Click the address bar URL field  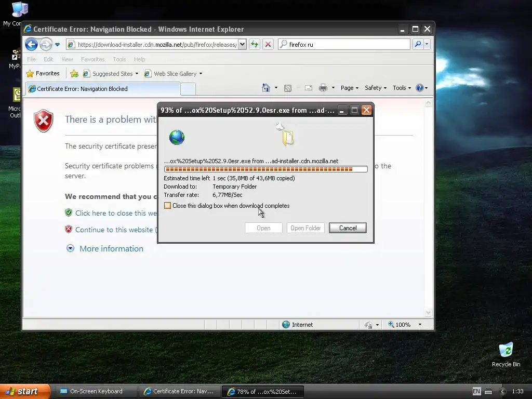152,45
